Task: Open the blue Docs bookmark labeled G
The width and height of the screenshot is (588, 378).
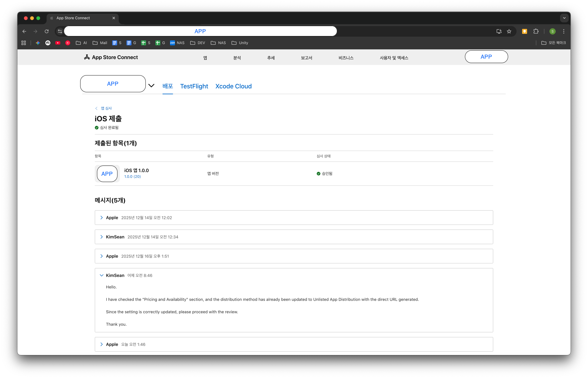Action: [x=131, y=43]
